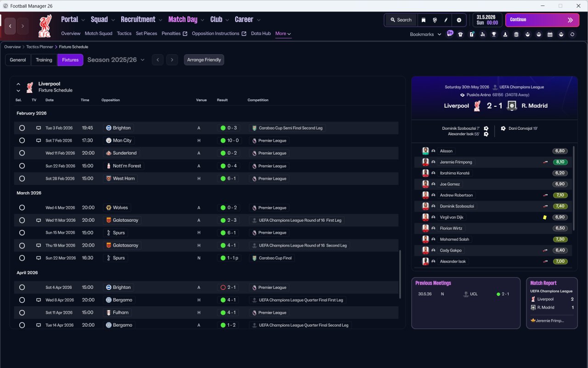Go back with the left arrow
The height and width of the screenshot is (368, 588).
click(10, 26)
